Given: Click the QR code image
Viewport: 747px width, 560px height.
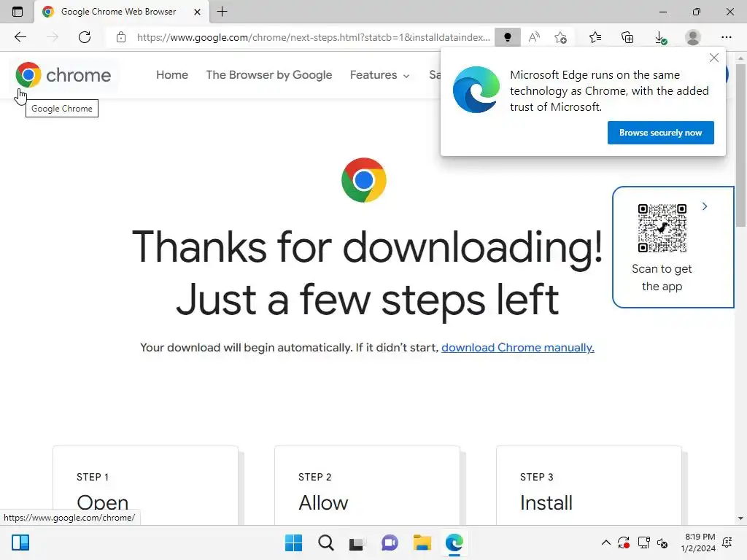Looking at the screenshot, I should click(662, 228).
